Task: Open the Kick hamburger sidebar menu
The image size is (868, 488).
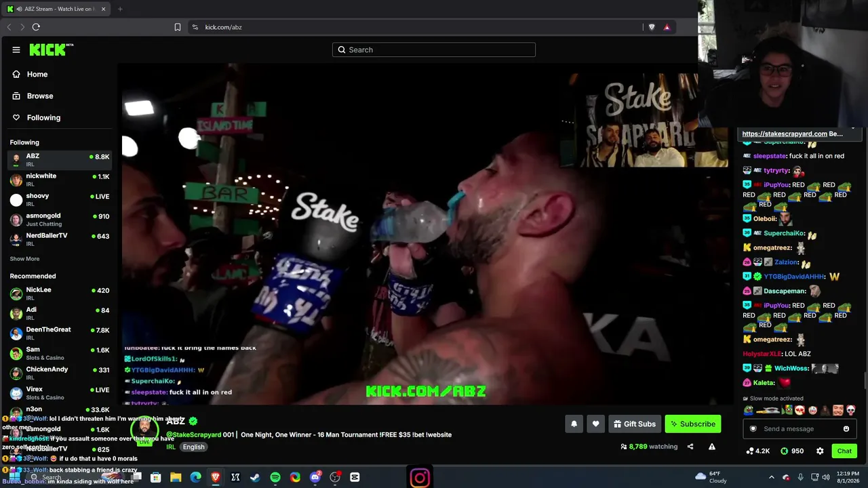Action: 16,49
